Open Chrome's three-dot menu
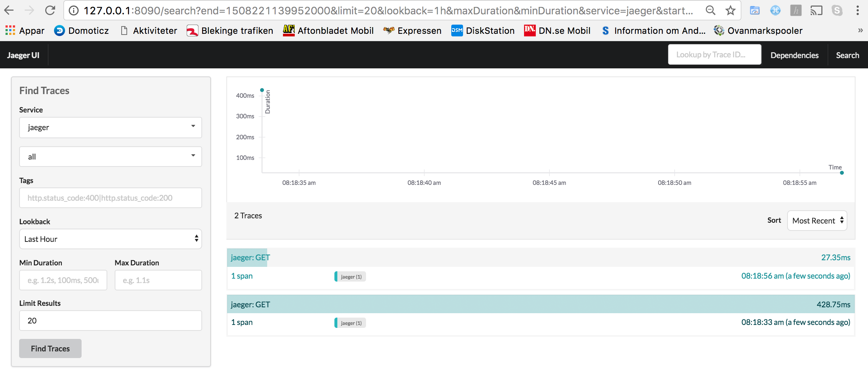868x372 pixels. coord(857,10)
